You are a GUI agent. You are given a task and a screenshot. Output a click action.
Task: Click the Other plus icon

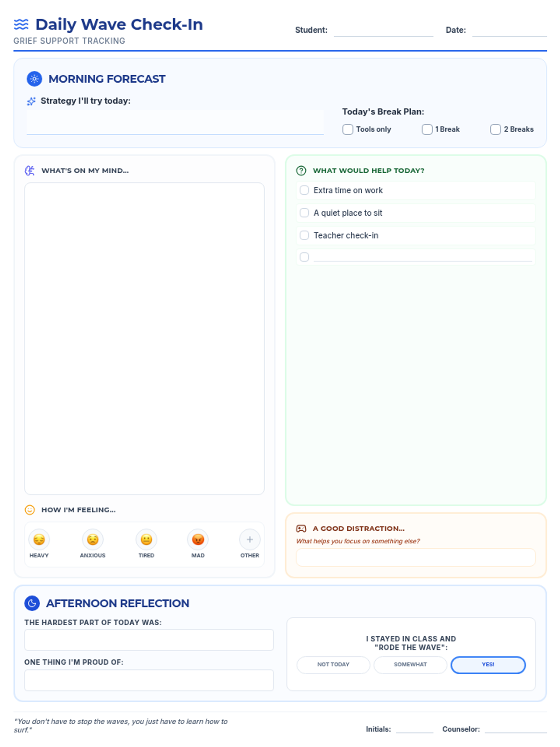(x=250, y=540)
